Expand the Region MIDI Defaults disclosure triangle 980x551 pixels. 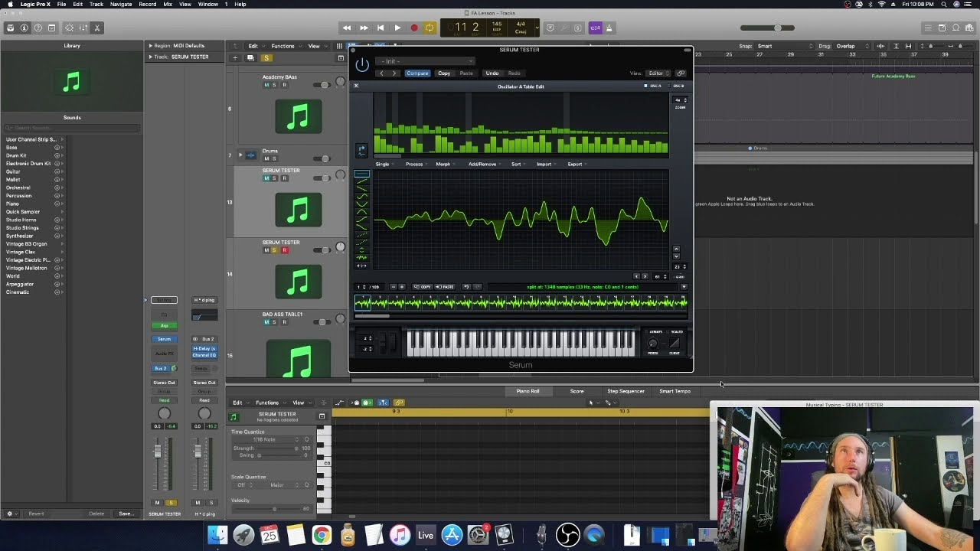point(150,46)
